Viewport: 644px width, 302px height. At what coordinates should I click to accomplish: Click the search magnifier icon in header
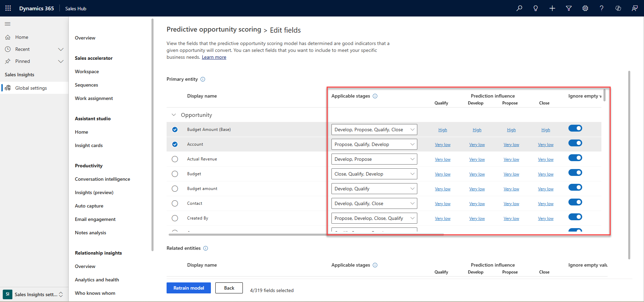(x=519, y=8)
